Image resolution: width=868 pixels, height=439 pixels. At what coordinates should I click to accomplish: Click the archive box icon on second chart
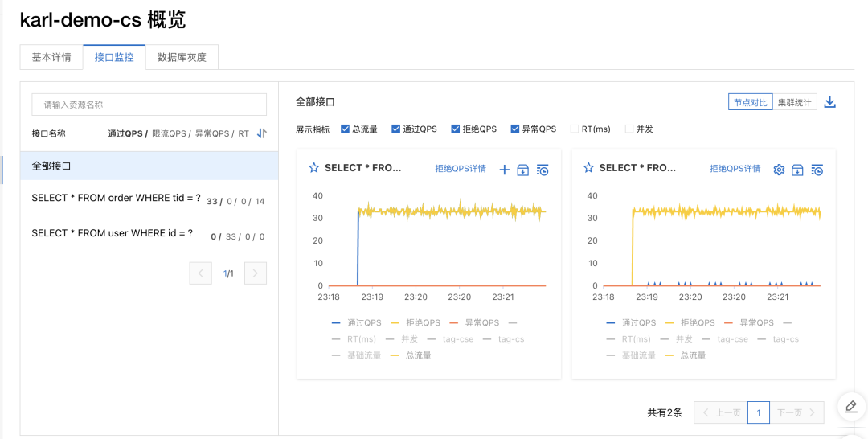[x=797, y=170]
